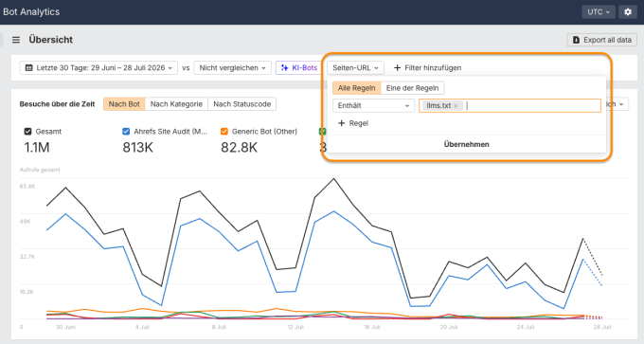Click the Besuche über die Zeit label
Viewport: 644px width, 344px height.
[57, 104]
